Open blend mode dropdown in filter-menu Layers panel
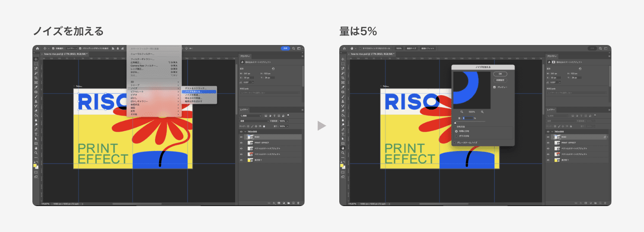 tap(255, 121)
